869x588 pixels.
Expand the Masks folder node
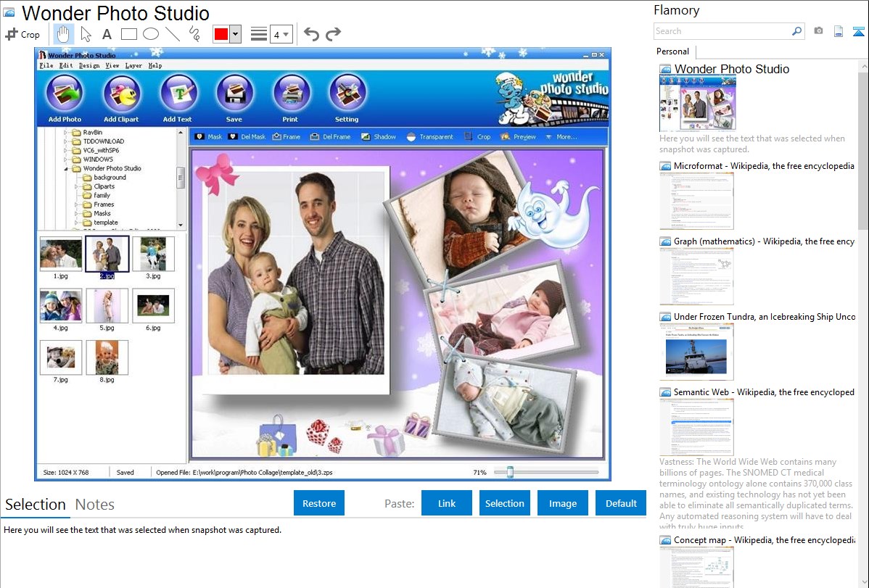coord(76,213)
